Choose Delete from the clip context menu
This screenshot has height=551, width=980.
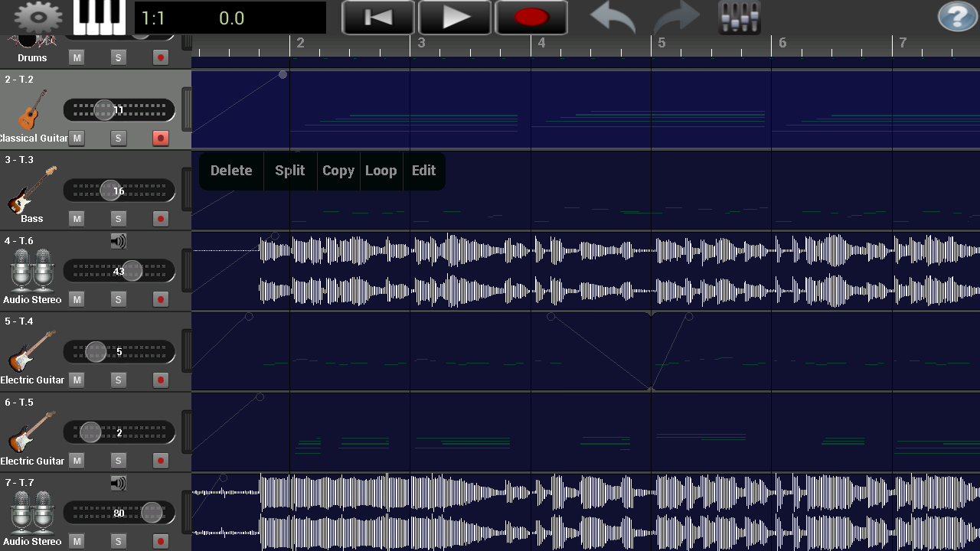pyautogui.click(x=230, y=170)
